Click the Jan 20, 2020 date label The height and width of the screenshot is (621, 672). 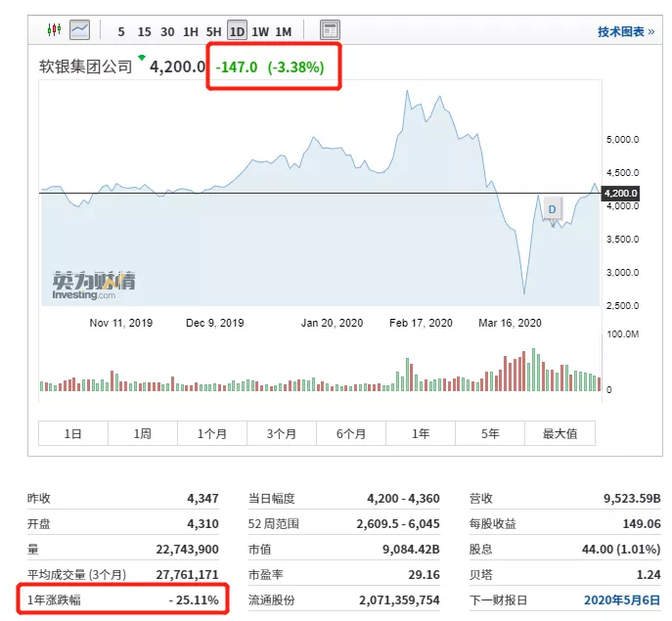(332, 323)
